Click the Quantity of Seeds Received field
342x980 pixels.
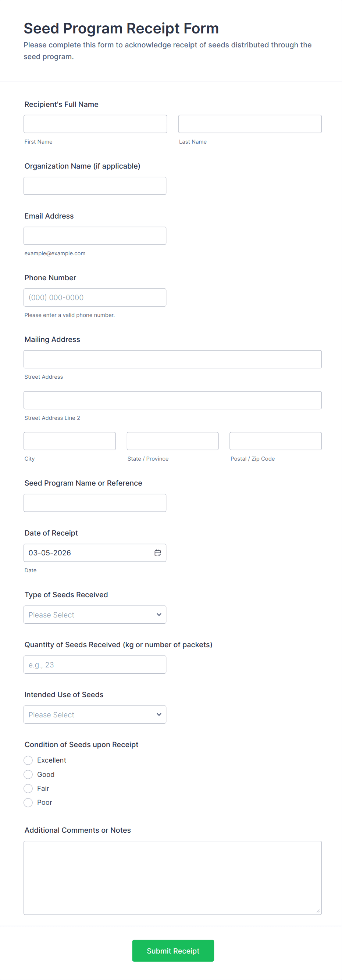[95, 664]
